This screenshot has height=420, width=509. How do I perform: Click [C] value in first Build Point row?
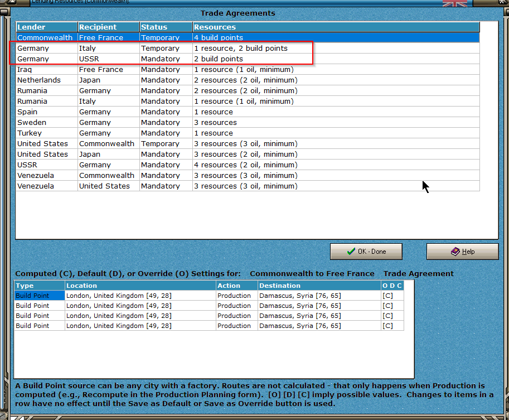[392, 296]
